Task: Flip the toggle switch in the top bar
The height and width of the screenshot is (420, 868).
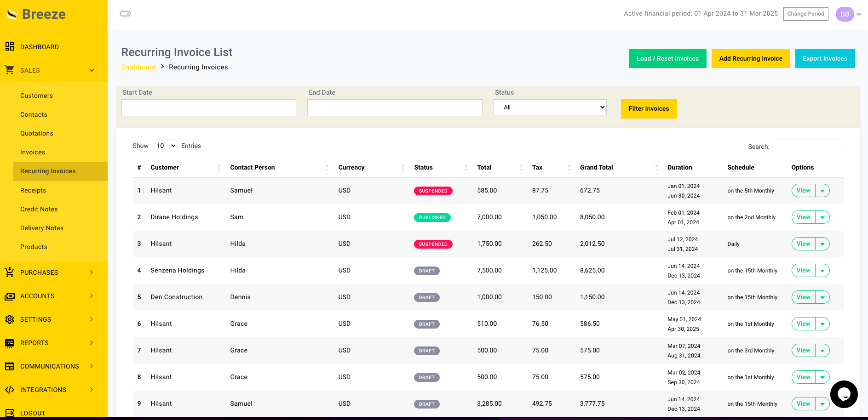Action: (124, 14)
